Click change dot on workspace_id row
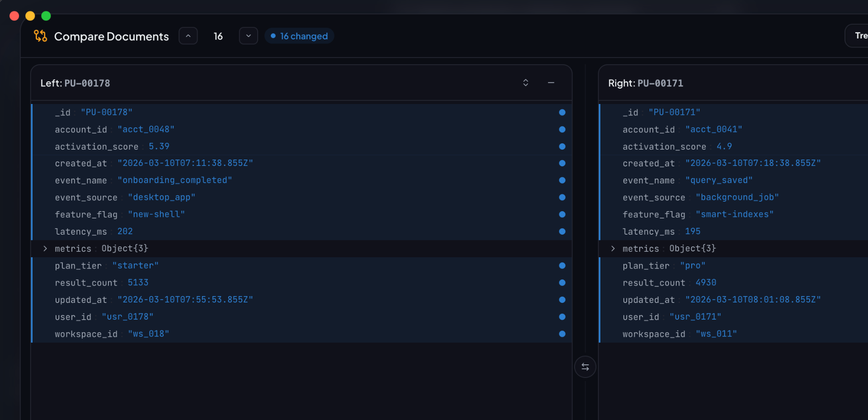This screenshot has width=868, height=420. click(x=562, y=334)
